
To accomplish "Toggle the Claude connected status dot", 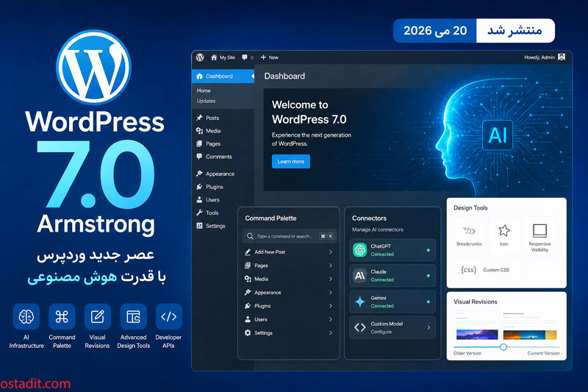I will pos(429,276).
